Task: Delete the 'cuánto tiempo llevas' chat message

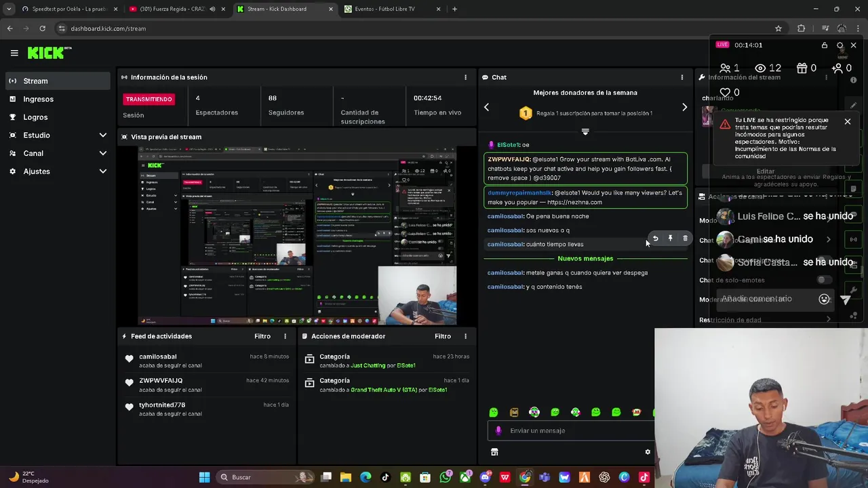Action: pos(685,239)
